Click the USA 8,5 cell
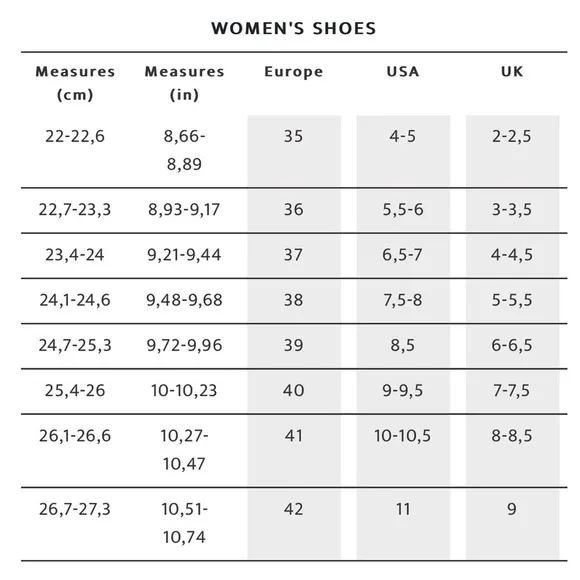This screenshot has width=580, height=580. point(403,345)
